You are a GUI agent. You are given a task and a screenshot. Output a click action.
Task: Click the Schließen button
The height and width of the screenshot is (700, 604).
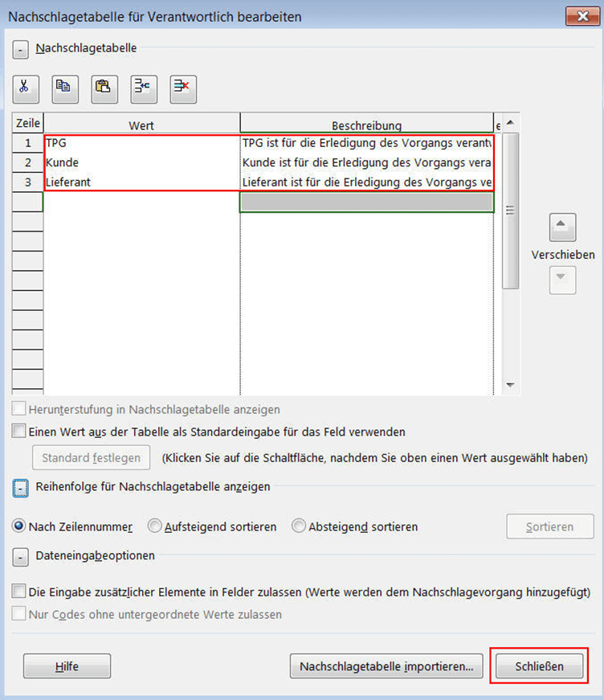click(539, 666)
